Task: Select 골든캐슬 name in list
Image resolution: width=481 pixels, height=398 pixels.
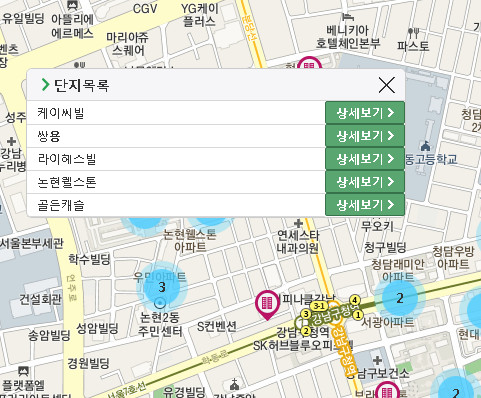Action: [x=61, y=205]
